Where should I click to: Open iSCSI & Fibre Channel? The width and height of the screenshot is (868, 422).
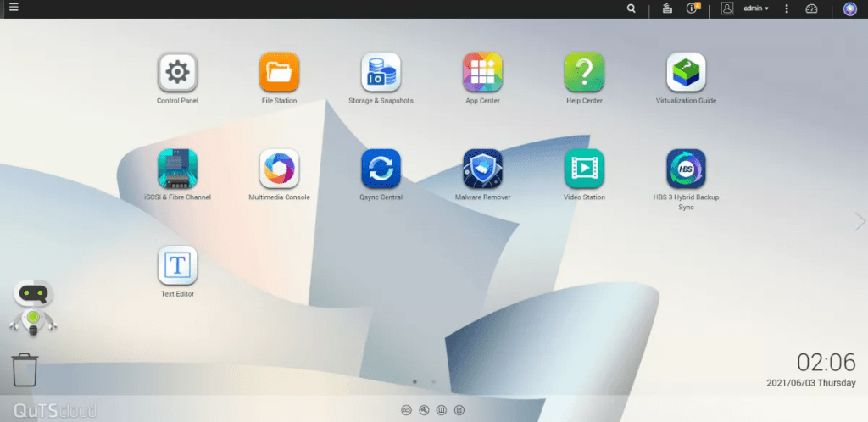[x=177, y=169]
